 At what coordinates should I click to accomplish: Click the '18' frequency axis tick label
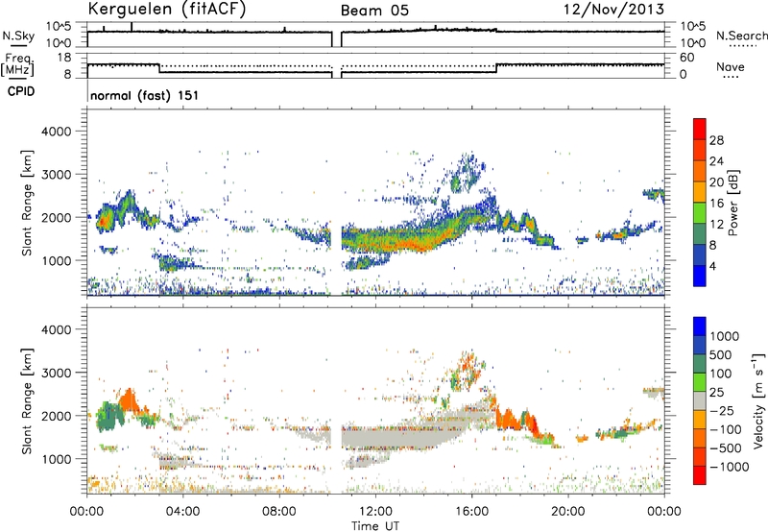pos(64,58)
